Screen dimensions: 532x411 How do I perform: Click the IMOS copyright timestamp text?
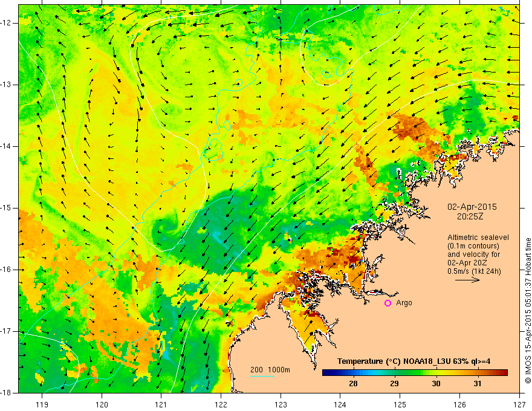pyautogui.click(x=528, y=311)
